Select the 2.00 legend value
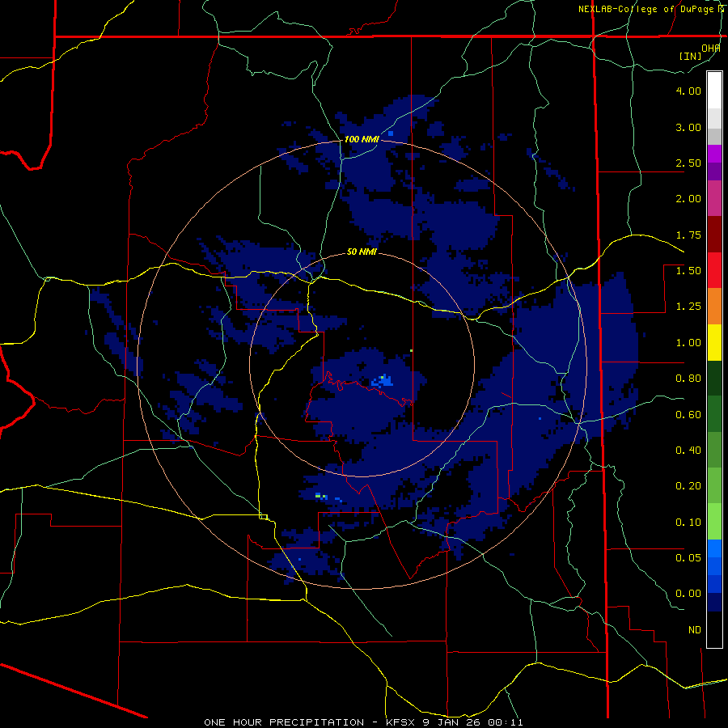 point(688,199)
